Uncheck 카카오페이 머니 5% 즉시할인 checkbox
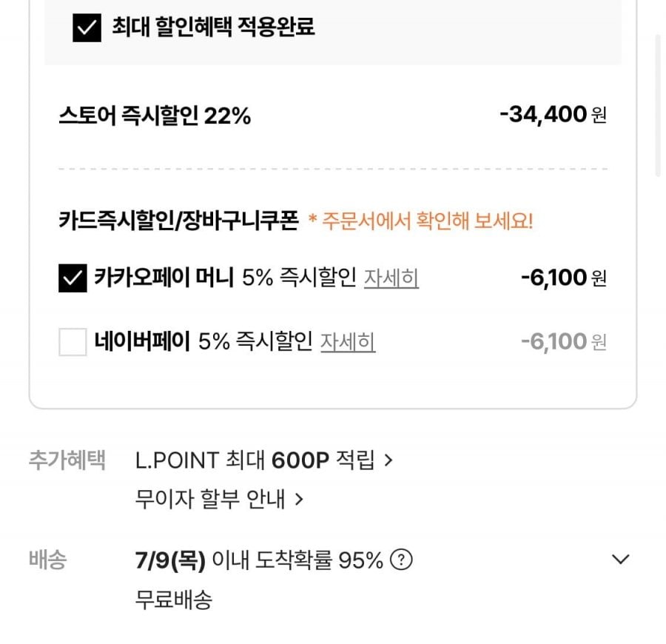 (73, 278)
